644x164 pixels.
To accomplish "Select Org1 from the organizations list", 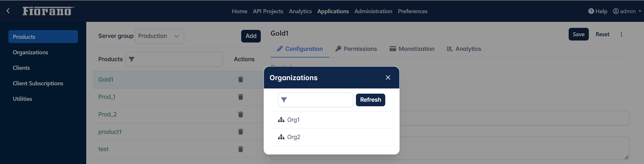I will 331,120.
